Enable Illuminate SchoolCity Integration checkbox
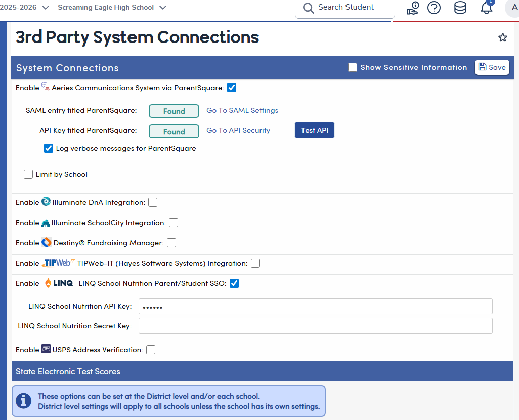519x420 pixels. pos(174,223)
